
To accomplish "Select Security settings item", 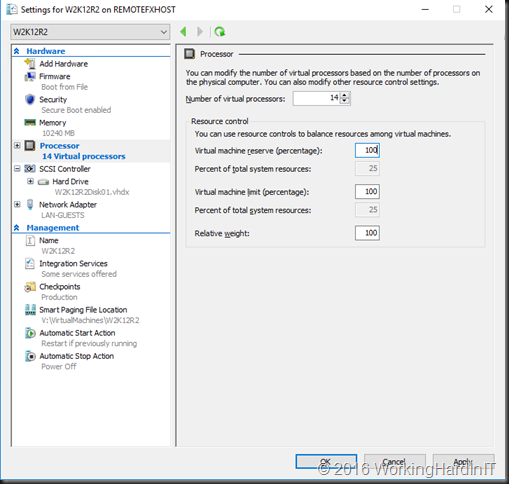I will click(53, 99).
